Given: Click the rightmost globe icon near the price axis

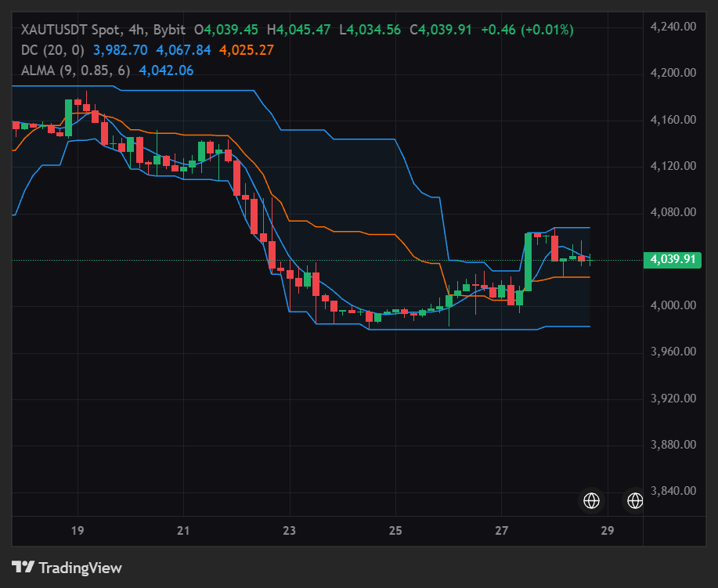Looking at the screenshot, I should click(x=635, y=500).
